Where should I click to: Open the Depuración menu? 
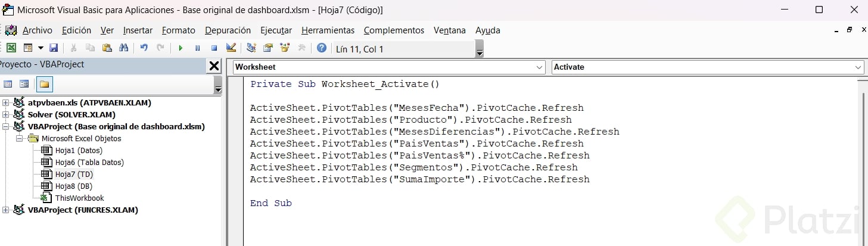[228, 30]
